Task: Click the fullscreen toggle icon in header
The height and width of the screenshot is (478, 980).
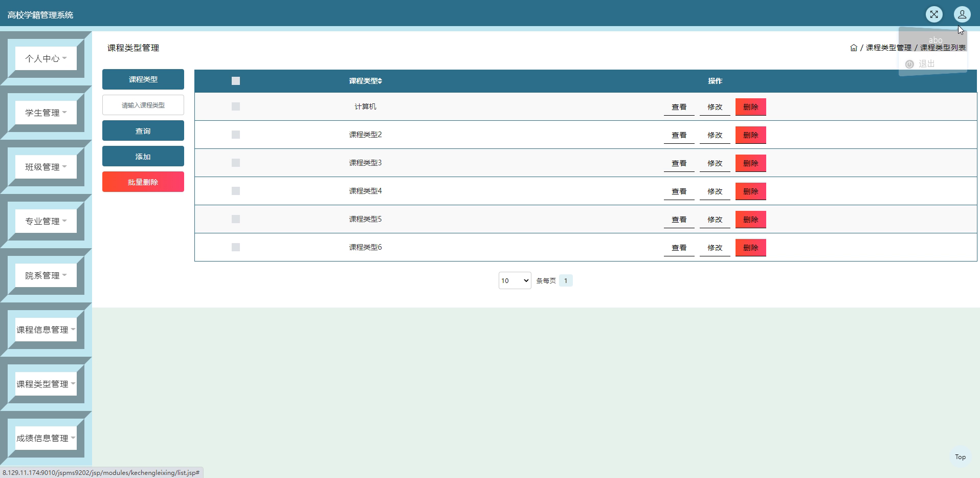Action: coord(934,14)
